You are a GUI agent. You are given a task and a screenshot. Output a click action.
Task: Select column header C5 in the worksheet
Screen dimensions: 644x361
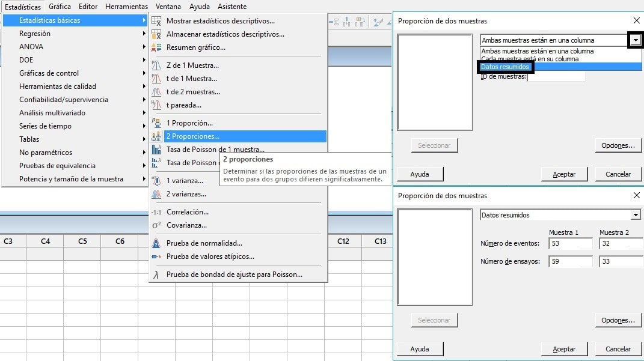tap(82, 241)
